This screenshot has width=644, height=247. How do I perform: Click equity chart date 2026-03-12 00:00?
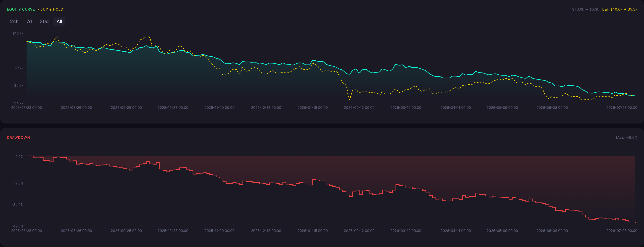pyautogui.click(x=406, y=108)
